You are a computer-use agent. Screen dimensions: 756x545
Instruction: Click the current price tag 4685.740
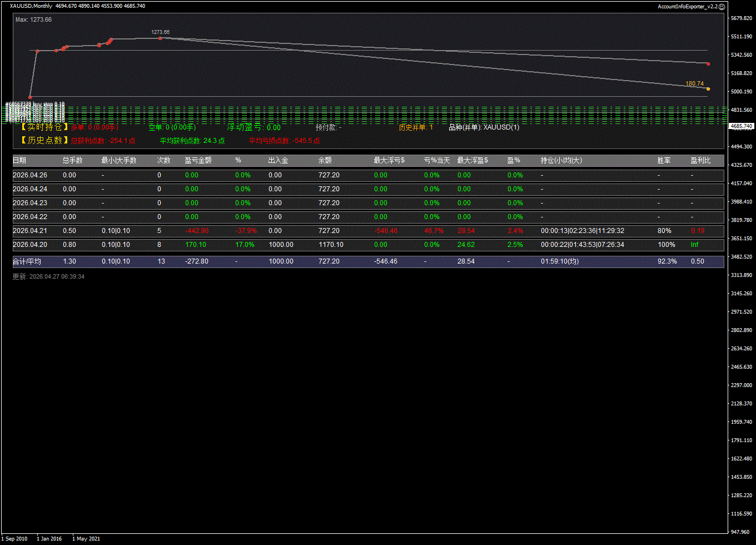[741, 126]
